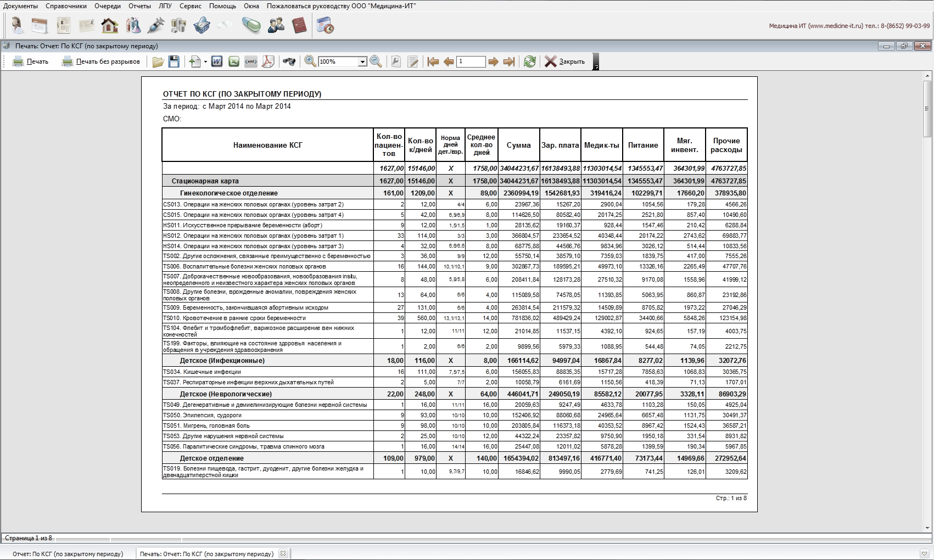
Task: Open the coins stack icon
Action: (178, 25)
